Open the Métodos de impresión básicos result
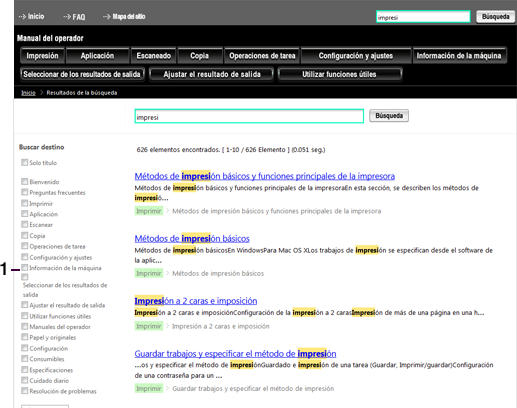The width and height of the screenshot is (517, 408). coord(192,239)
